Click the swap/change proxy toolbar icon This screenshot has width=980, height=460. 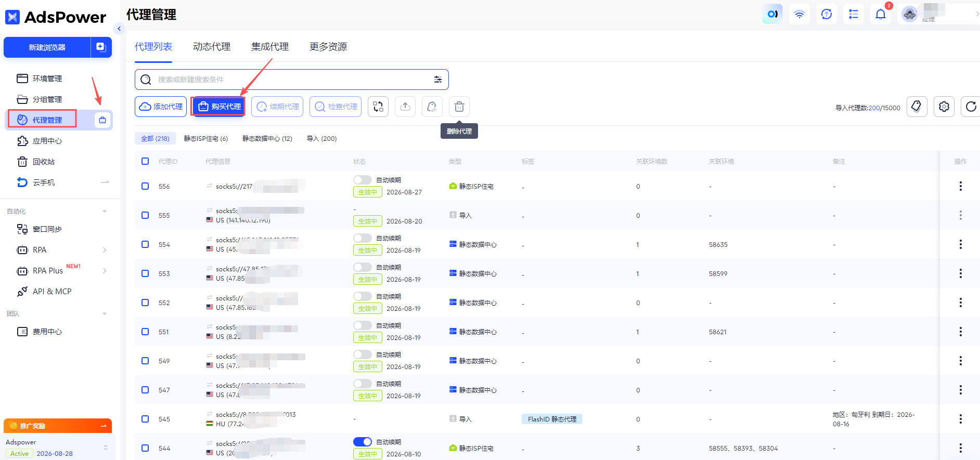click(378, 107)
